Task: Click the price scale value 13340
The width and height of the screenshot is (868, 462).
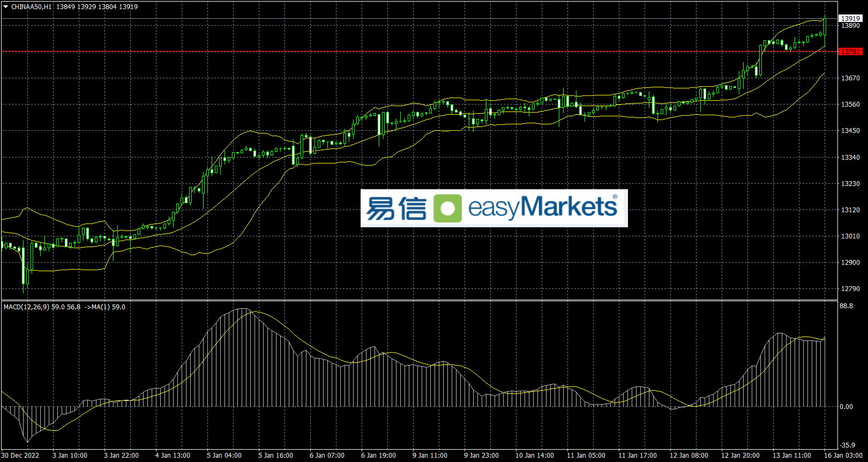Action: pyautogui.click(x=850, y=158)
